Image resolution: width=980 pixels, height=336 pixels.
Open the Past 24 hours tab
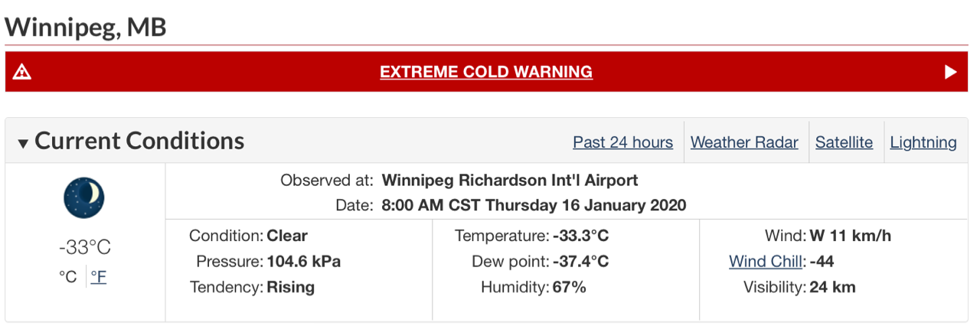(x=622, y=142)
